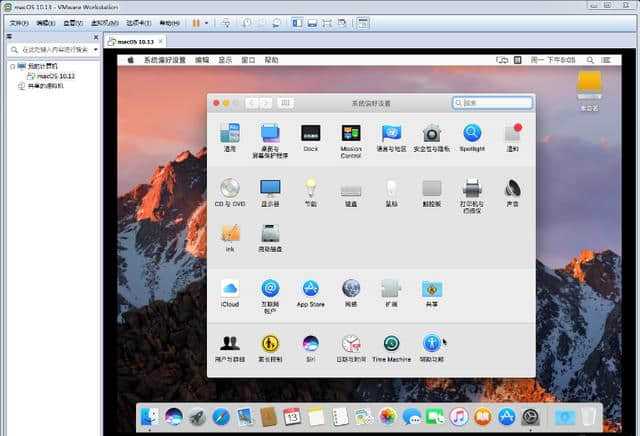Screen dimensions: 640x436
Task: Open Time Machine preferences
Action: 391,348
